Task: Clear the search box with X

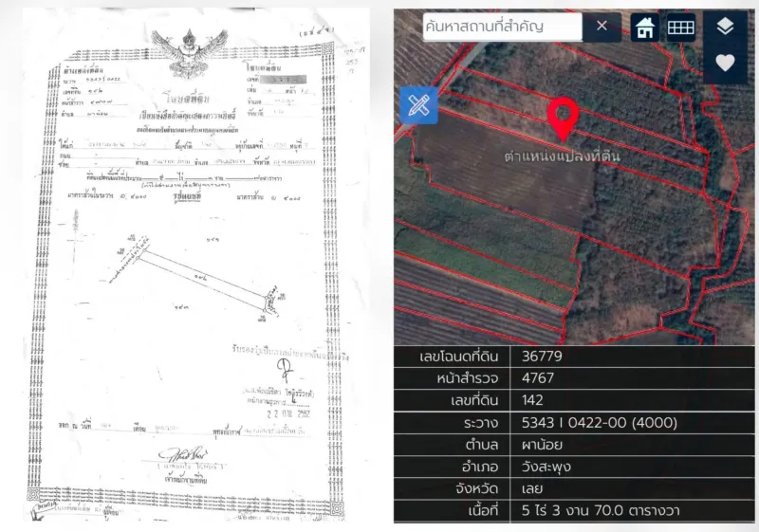Action: [602, 27]
